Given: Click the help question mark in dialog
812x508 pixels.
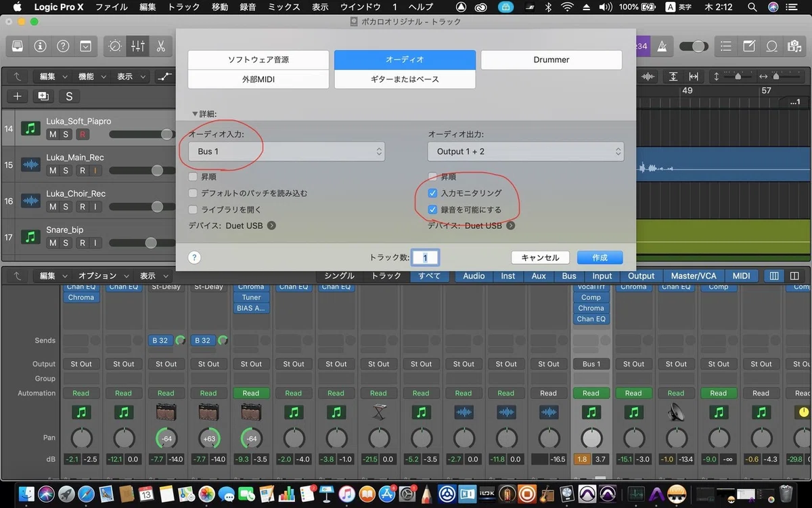Looking at the screenshot, I should click(x=194, y=257).
